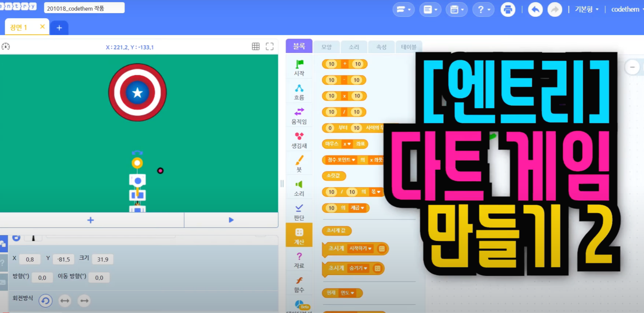Click the print icon in header
The image size is (644, 313).
click(x=508, y=10)
